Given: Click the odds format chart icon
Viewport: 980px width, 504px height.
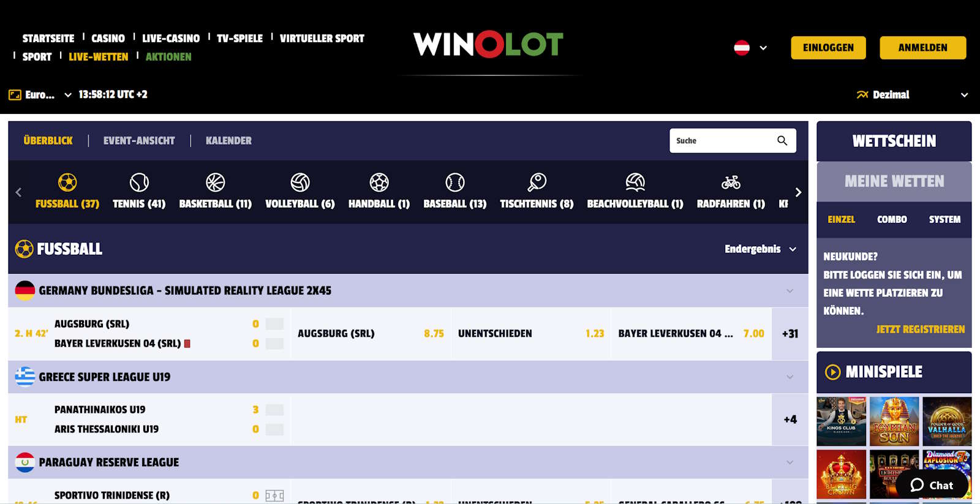Looking at the screenshot, I should (x=862, y=95).
